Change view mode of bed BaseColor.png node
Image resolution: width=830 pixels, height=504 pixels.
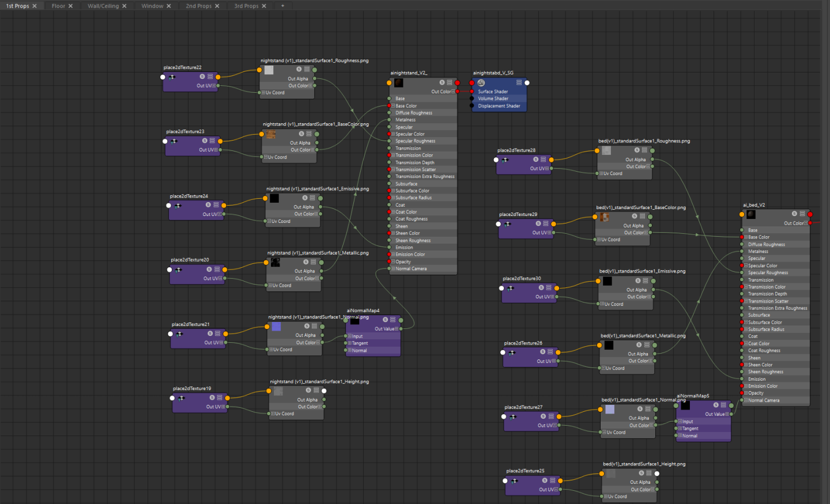coord(642,217)
